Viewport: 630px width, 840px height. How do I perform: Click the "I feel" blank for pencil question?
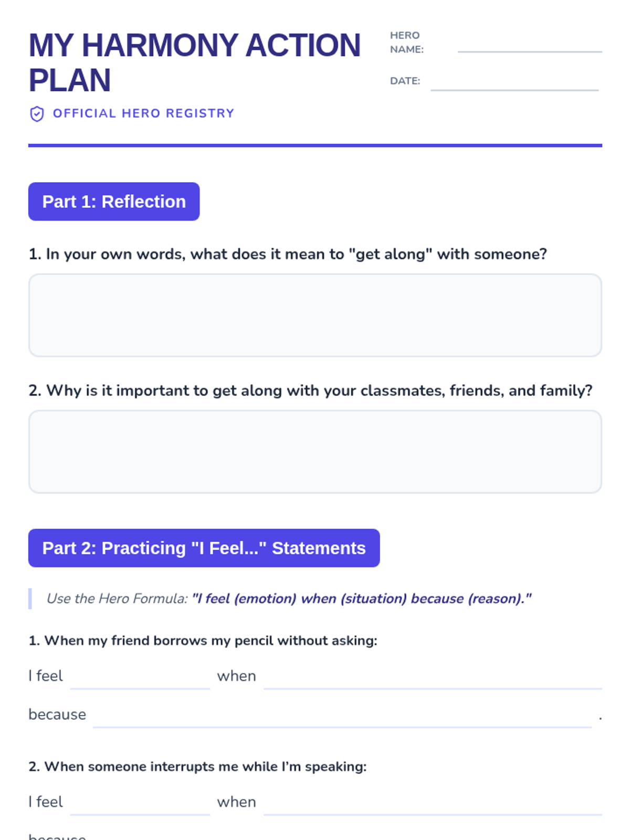pos(140,677)
